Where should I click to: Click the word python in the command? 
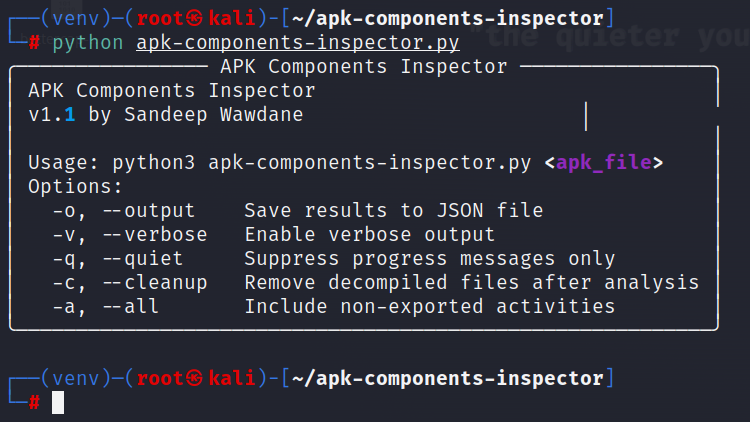coord(88,43)
